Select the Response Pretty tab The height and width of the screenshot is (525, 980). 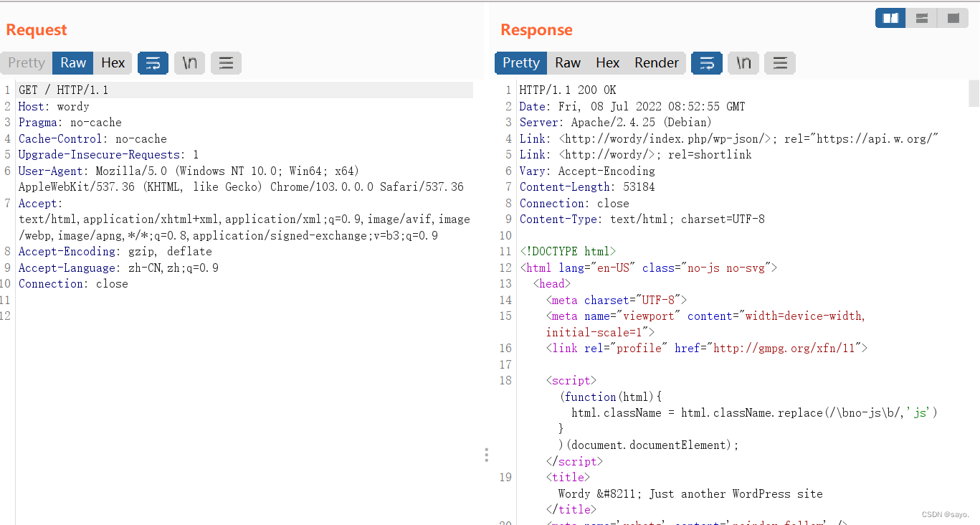tap(521, 63)
